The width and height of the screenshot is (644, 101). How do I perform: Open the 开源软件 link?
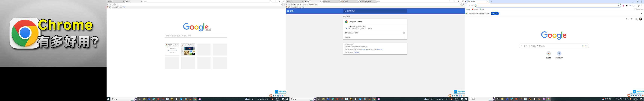pos(380,49)
